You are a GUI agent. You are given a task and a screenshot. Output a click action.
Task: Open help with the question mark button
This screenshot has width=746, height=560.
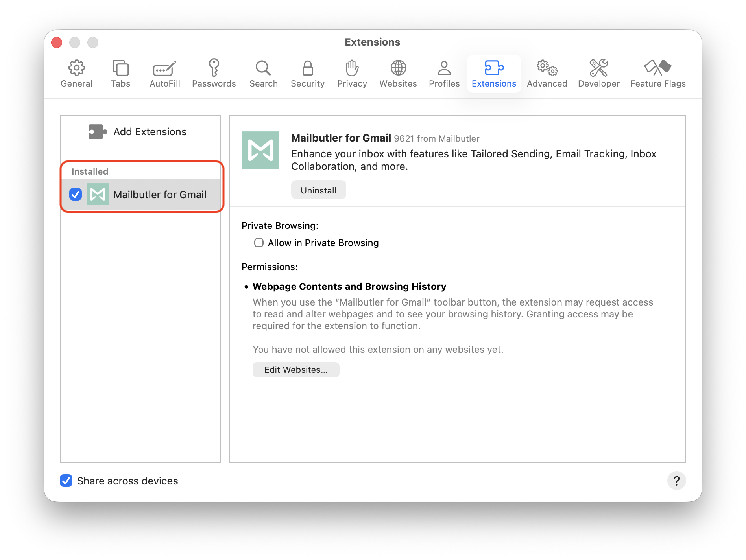click(676, 481)
